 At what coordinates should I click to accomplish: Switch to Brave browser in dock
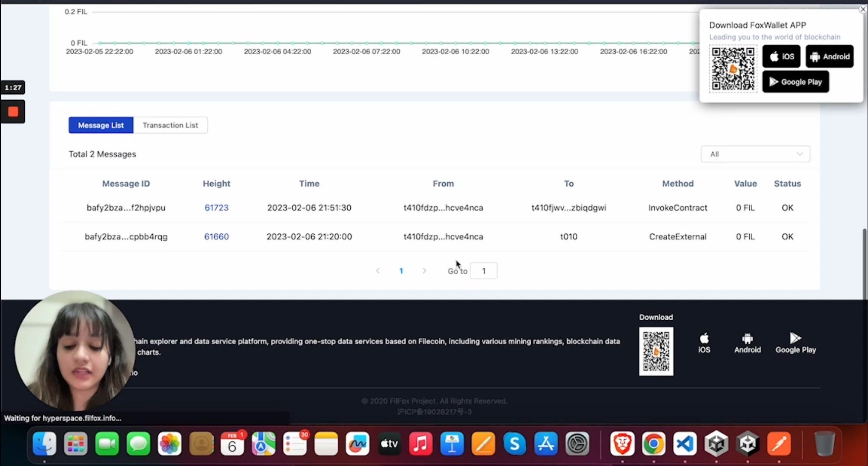pos(623,444)
